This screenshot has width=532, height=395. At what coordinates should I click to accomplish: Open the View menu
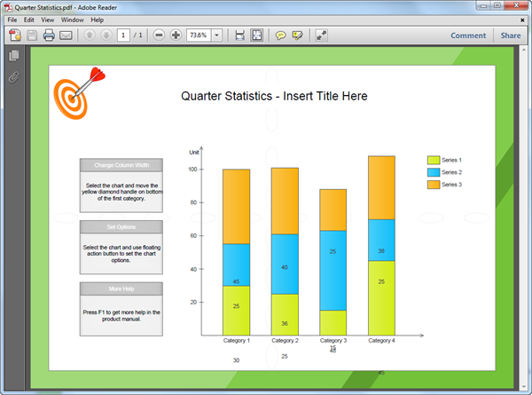click(x=48, y=20)
